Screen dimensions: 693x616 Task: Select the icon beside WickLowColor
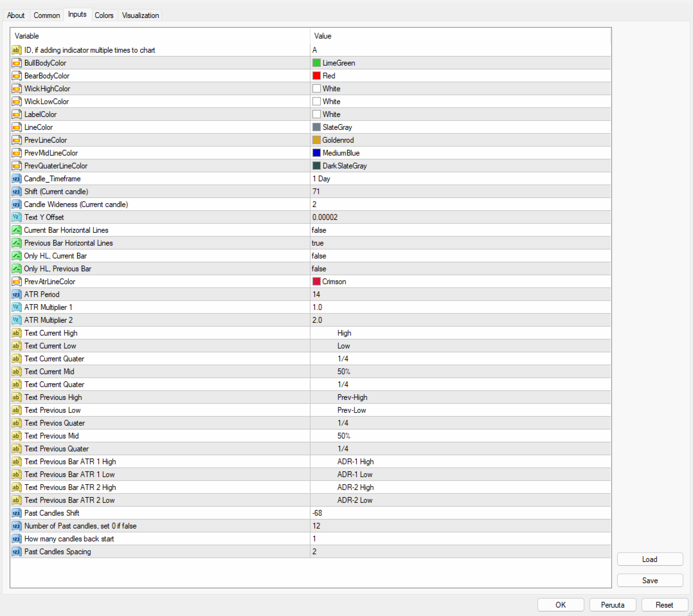click(16, 101)
